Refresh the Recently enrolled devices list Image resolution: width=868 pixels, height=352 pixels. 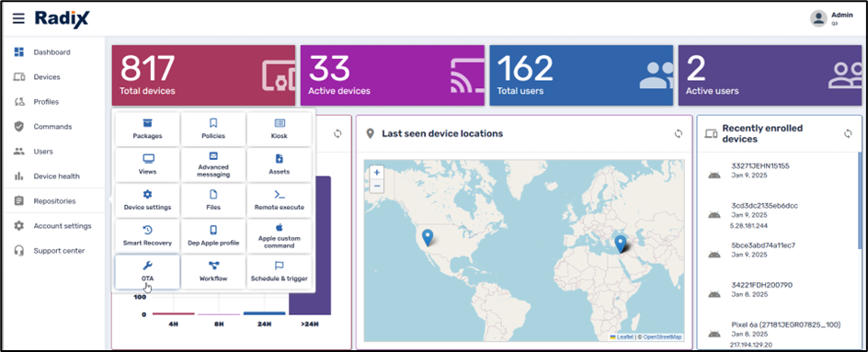(848, 133)
